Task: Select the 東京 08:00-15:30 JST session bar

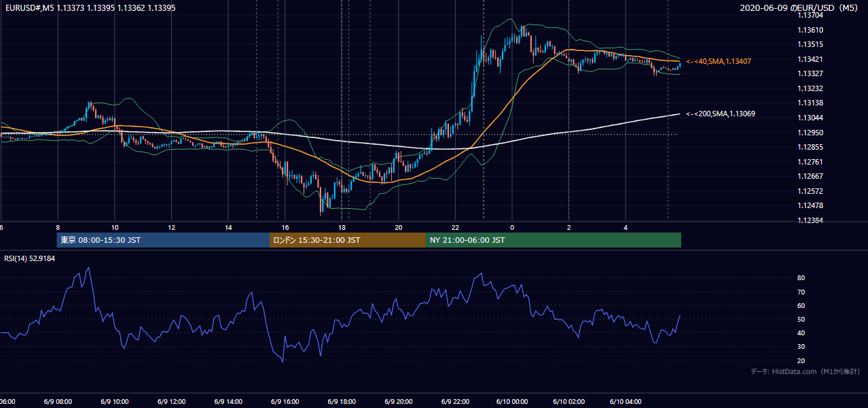Action: 163,240
